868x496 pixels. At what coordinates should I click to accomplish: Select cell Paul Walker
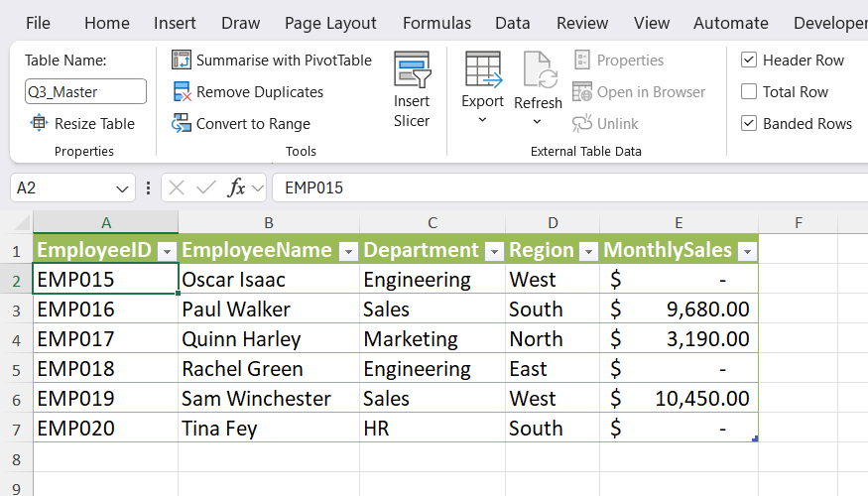(x=269, y=309)
